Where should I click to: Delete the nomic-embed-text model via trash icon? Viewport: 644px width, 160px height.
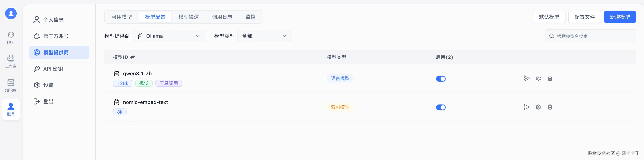(550, 107)
